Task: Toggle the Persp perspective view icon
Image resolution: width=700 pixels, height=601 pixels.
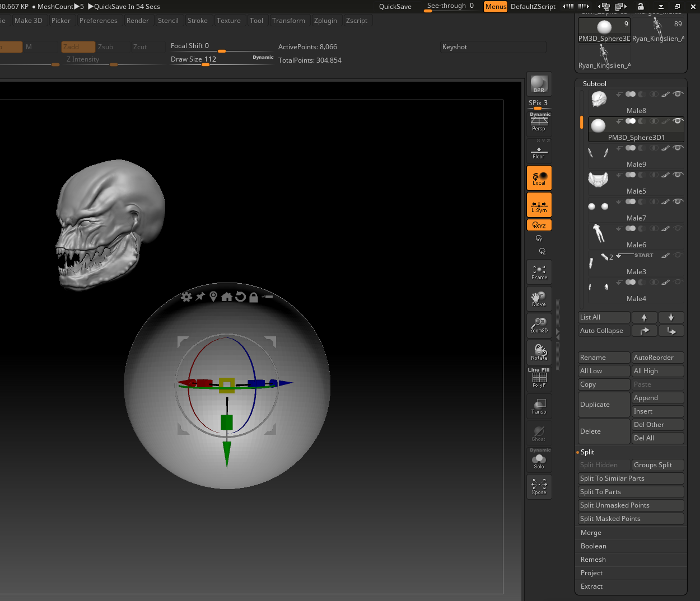Action: coord(539,123)
